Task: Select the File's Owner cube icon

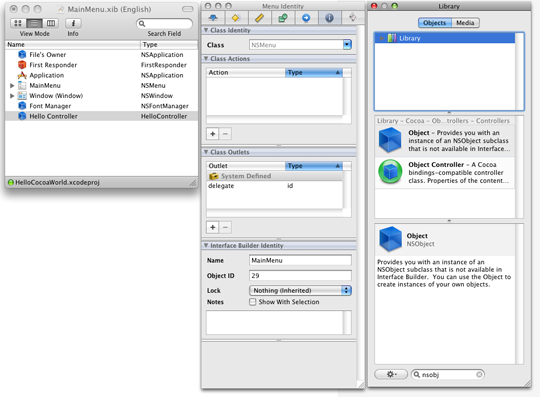Action: [22, 54]
